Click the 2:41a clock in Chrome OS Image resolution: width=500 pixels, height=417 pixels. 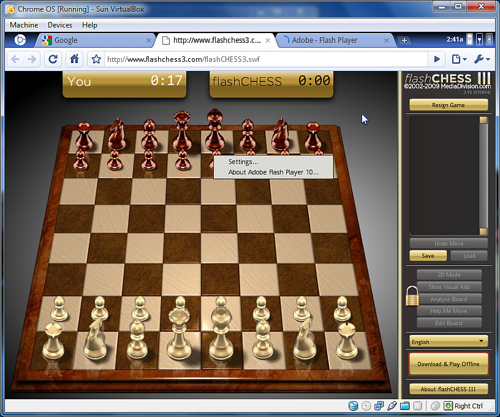455,40
